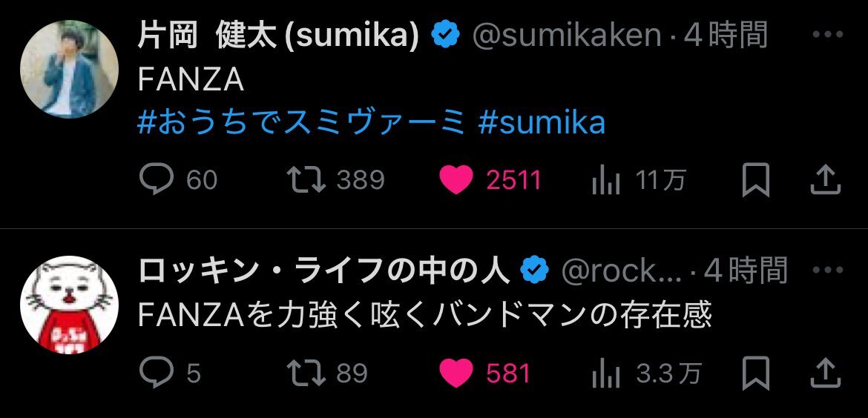View analytics for tweet with 11万 views
The width and height of the screenshot is (868, 418).
tap(605, 180)
